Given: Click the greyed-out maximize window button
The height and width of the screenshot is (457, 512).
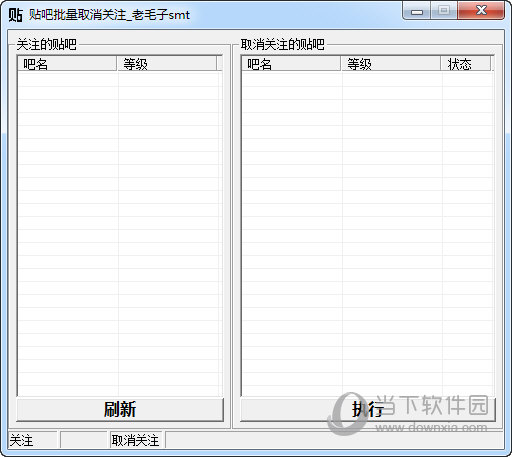Looking at the screenshot, I should pyautogui.click(x=444, y=11).
